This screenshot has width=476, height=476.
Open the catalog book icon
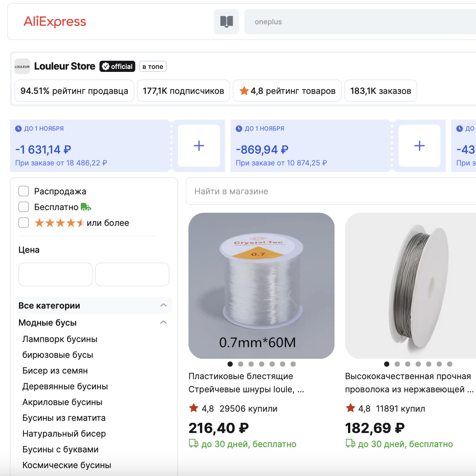click(227, 22)
